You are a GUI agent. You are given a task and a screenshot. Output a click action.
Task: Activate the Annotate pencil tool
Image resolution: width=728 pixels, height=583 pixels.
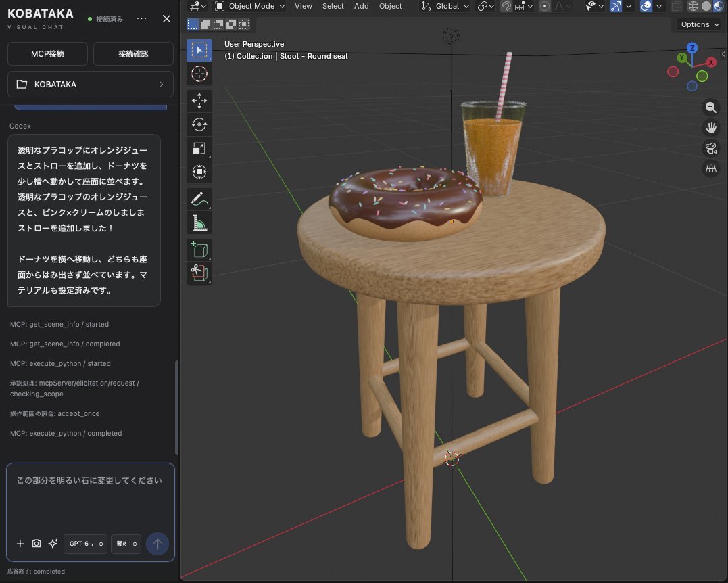point(199,199)
